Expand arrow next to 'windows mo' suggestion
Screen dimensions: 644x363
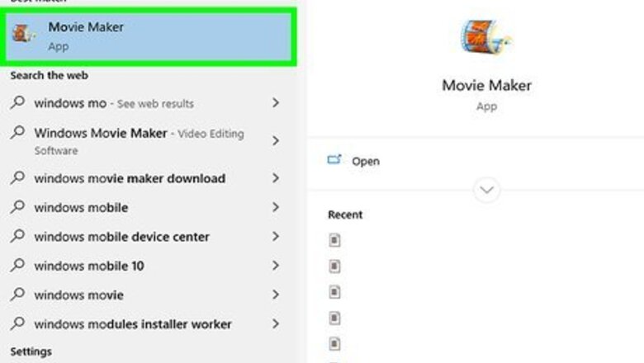click(276, 103)
